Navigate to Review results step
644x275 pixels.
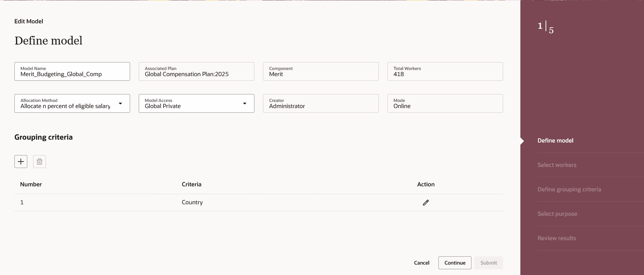[556, 238]
